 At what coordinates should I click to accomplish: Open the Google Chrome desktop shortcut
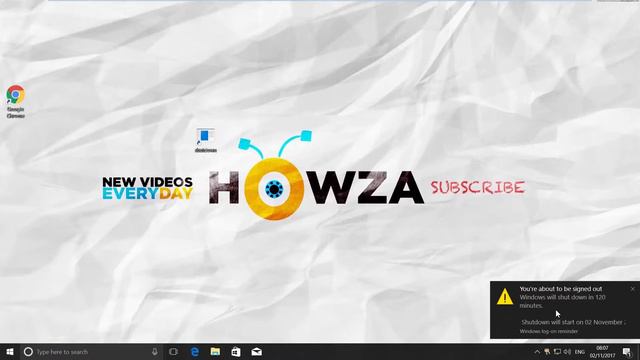pyautogui.click(x=16, y=101)
